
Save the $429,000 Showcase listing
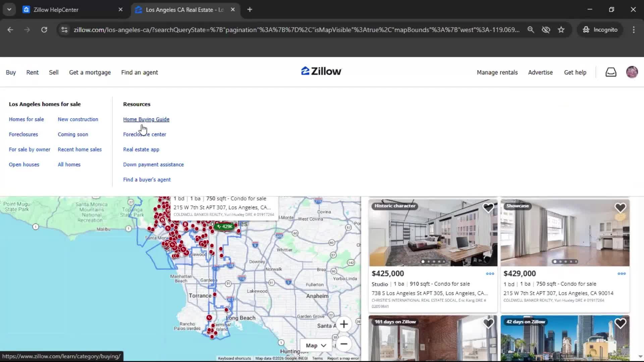pyautogui.click(x=620, y=208)
